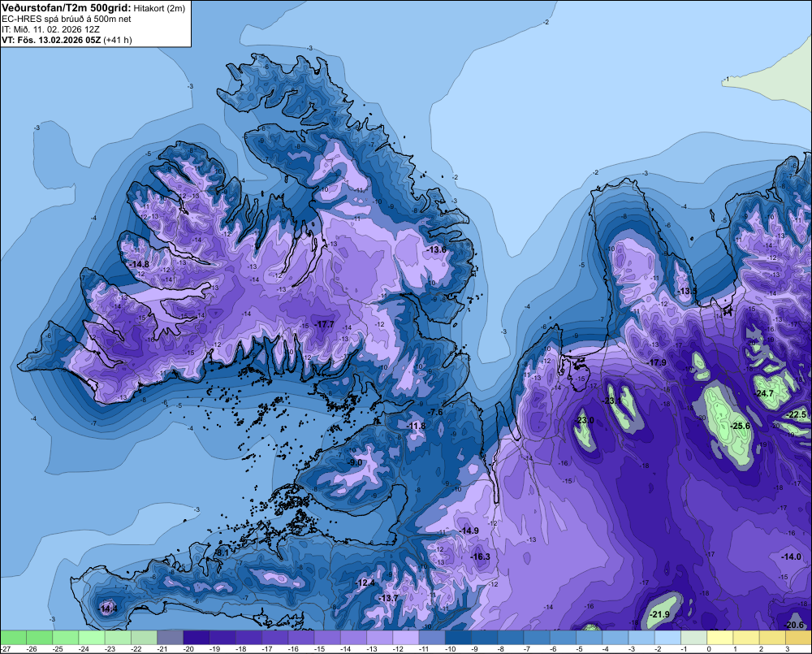
Task: Select the '-13.6' temperature reading
Action: (x=437, y=249)
